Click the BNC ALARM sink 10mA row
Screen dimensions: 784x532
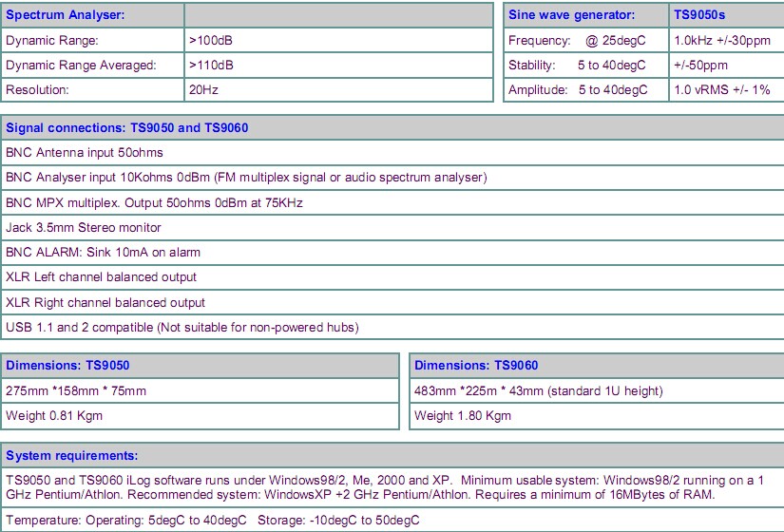point(103,253)
